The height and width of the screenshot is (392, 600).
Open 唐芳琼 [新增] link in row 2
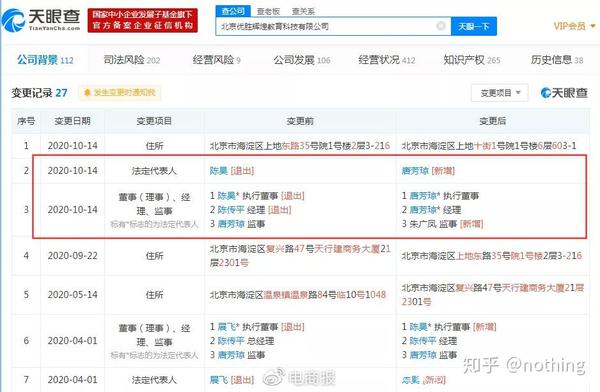[415, 171]
